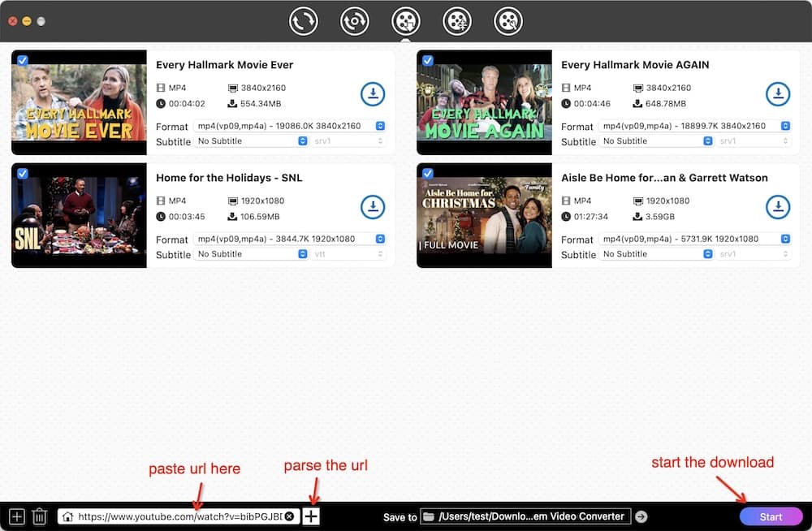Select Home for the Holidays SNL thumbnail
Screen dimensions: 812x531
pos(79,215)
